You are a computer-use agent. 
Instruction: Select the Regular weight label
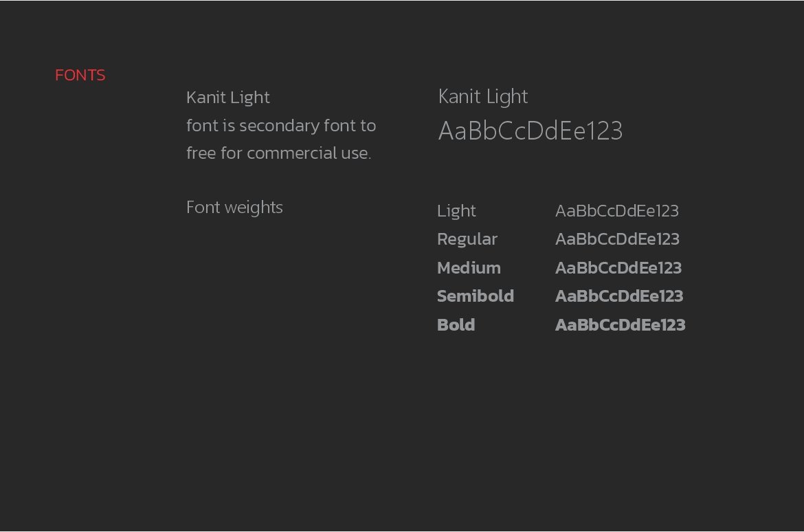(467, 239)
